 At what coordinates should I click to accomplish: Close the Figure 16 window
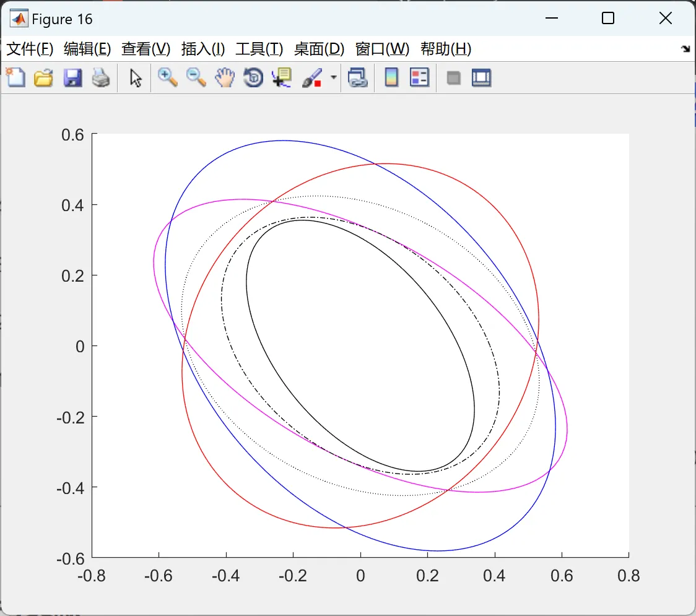point(666,18)
